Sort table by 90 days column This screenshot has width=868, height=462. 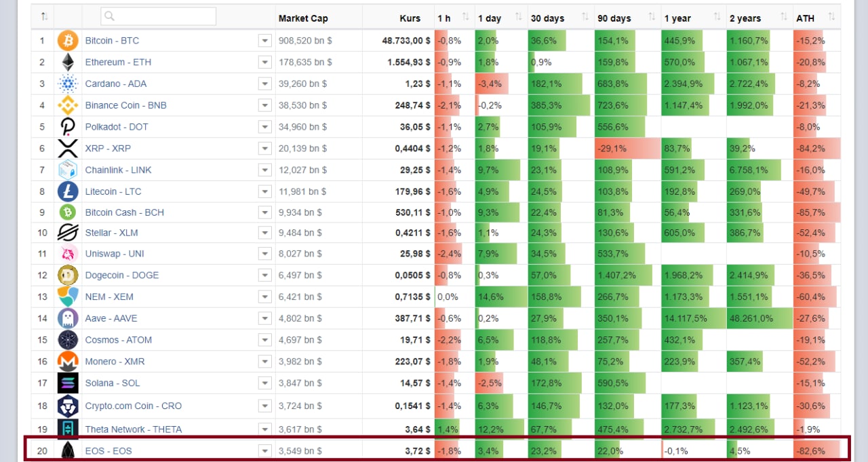point(652,16)
